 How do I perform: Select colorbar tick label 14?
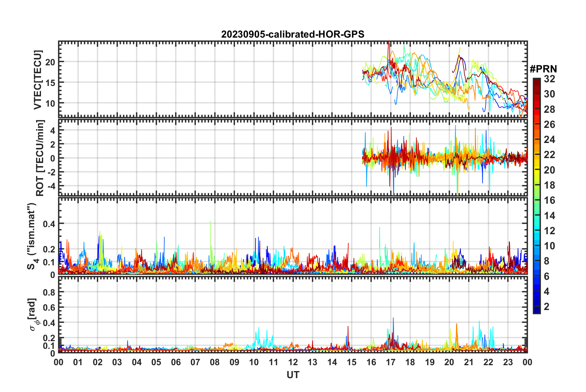click(x=549, y=216)
